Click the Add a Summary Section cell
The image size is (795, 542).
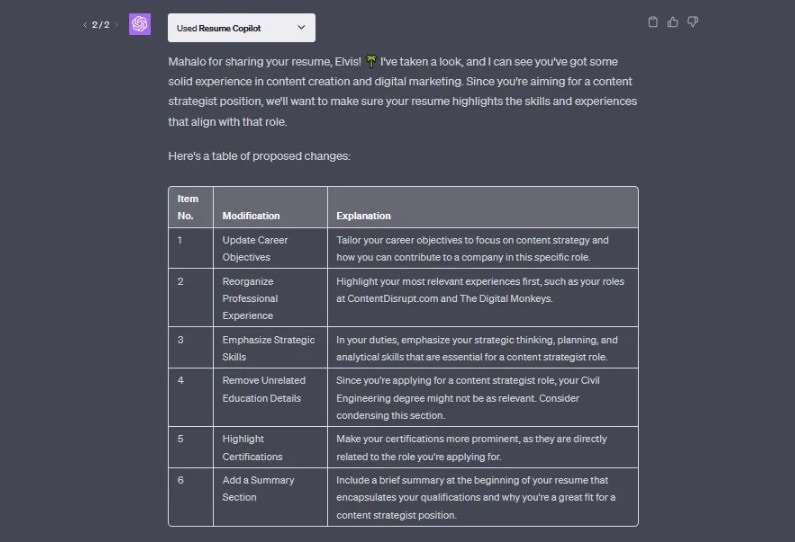(x=258, y=488)
